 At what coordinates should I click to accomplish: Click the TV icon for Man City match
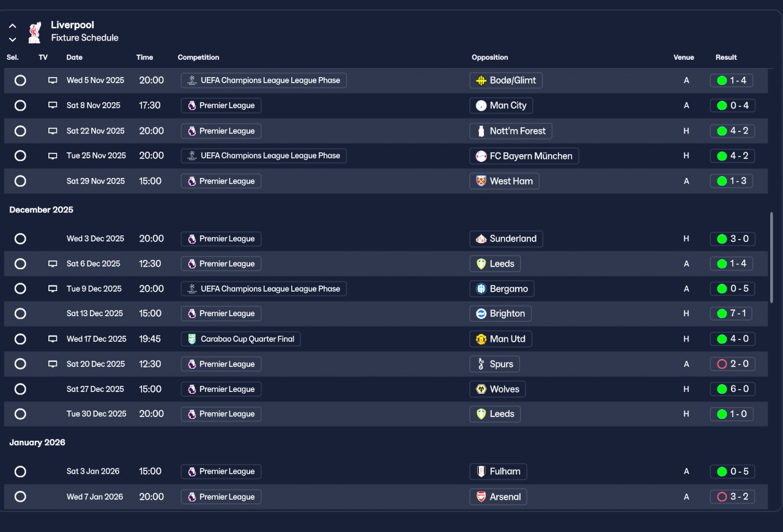point(53,105)
